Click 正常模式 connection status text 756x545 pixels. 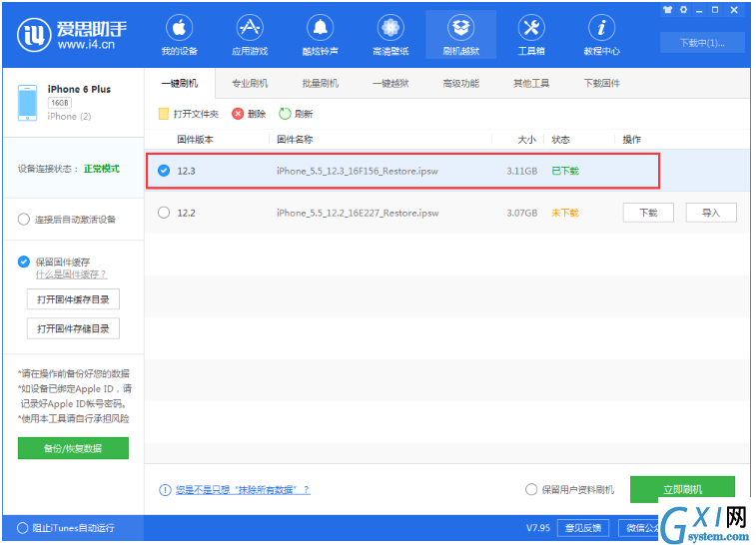(x=102, y=169)
